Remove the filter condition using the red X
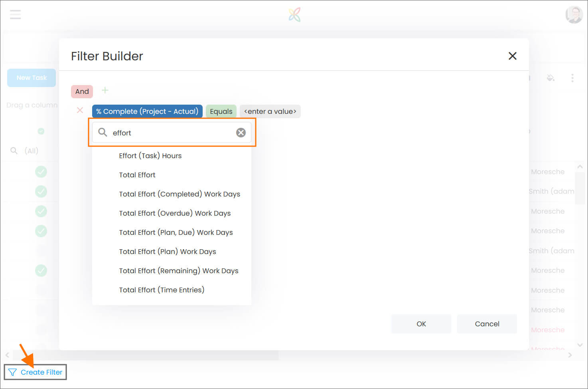The width and height of the screenshot is (588, 389). click(x=80, y=110)
